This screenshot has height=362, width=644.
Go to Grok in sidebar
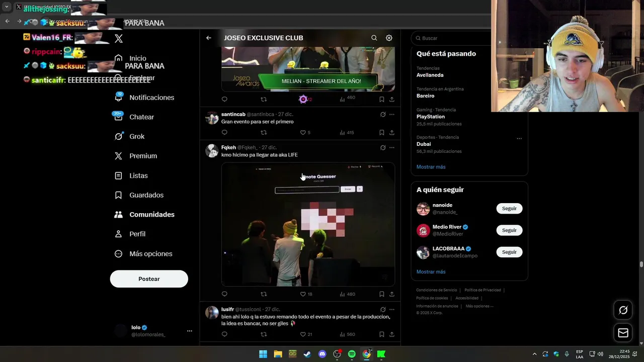point(130,137)
